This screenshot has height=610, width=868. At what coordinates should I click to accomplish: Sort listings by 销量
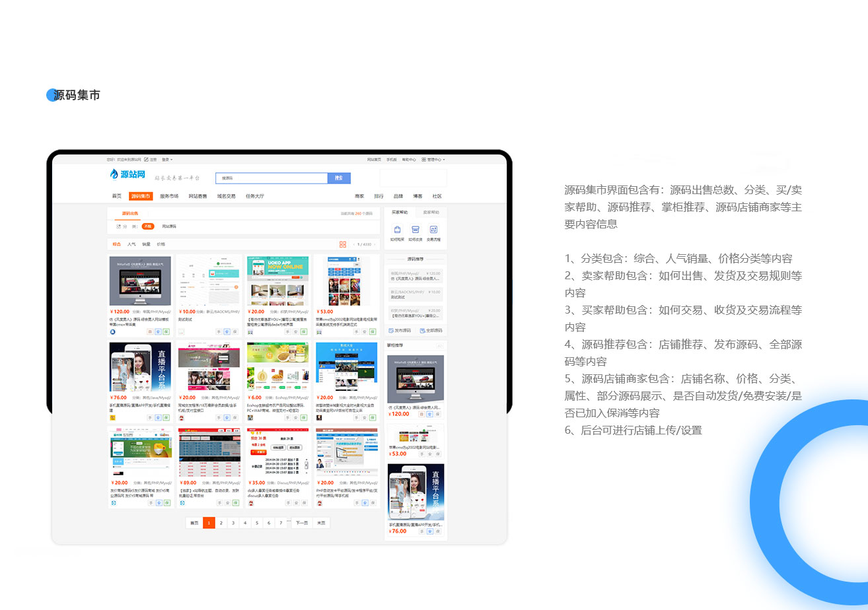(146, 244)
